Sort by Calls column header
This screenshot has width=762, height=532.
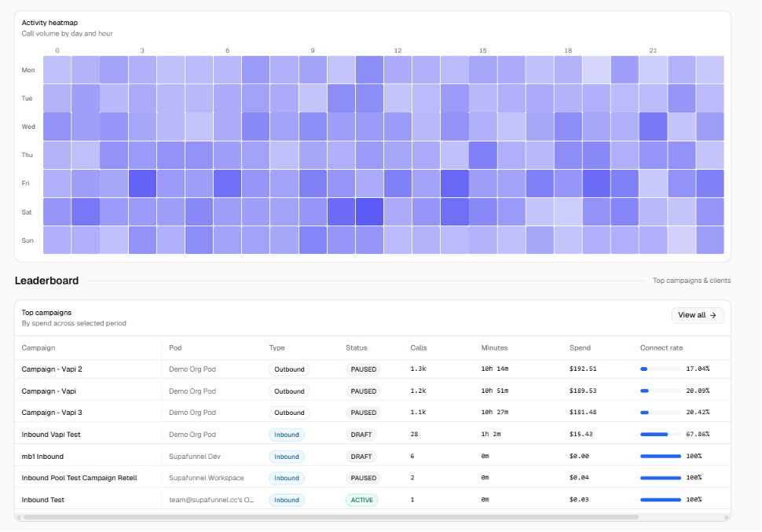[x=419, y=347]
